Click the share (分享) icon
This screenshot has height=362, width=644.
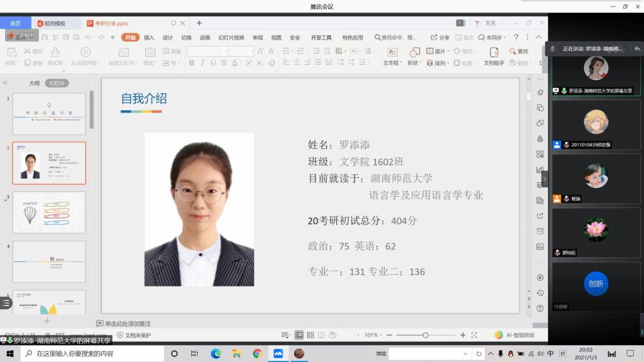440,38
